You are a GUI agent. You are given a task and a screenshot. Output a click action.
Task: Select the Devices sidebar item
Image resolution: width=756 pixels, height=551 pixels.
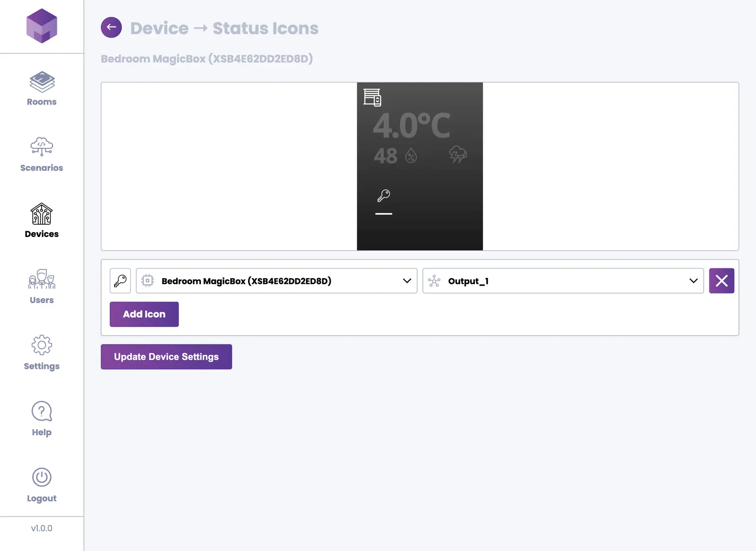(x=42, y=220)
